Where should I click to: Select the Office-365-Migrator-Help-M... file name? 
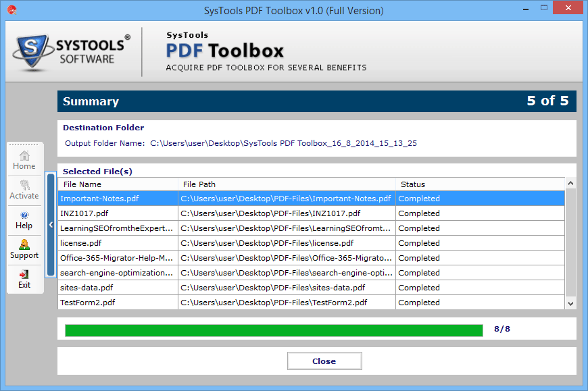pos(117,258)
